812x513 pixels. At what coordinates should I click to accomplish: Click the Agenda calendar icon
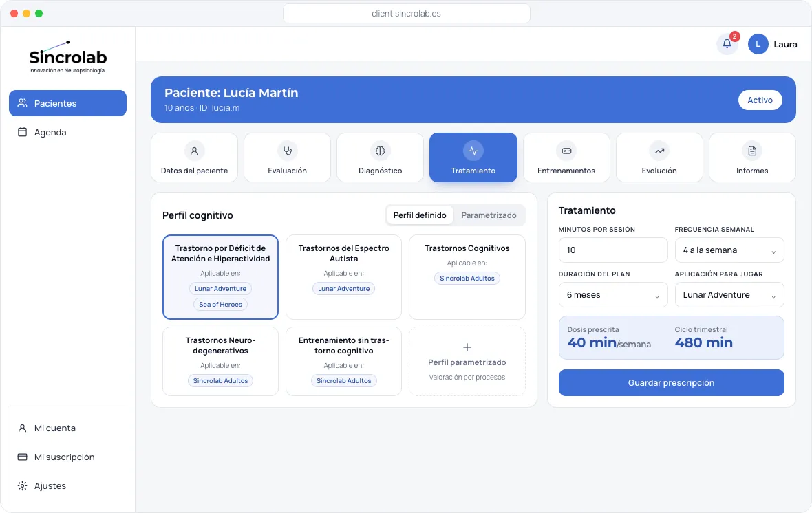click(x=22, y=132)
